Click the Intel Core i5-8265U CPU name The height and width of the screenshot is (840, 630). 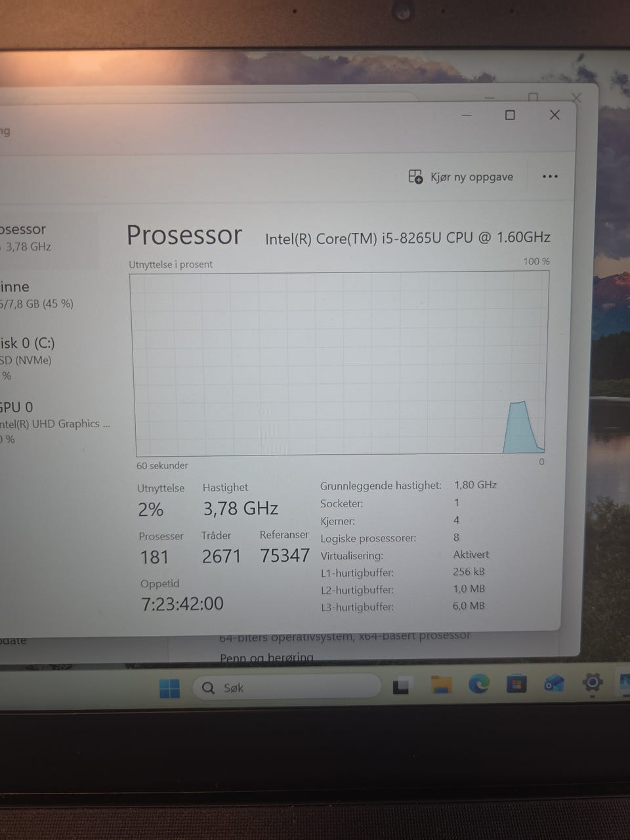408,238
